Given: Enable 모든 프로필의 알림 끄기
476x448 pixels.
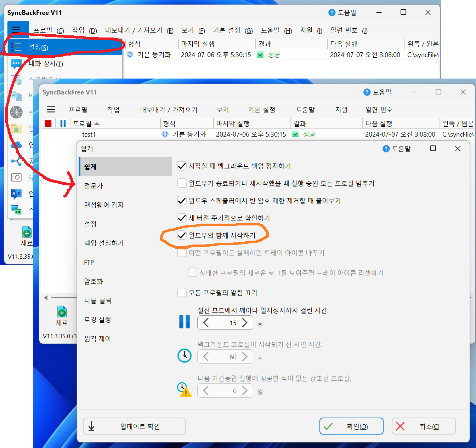Looking at the screenshot, I should point(182,293).
